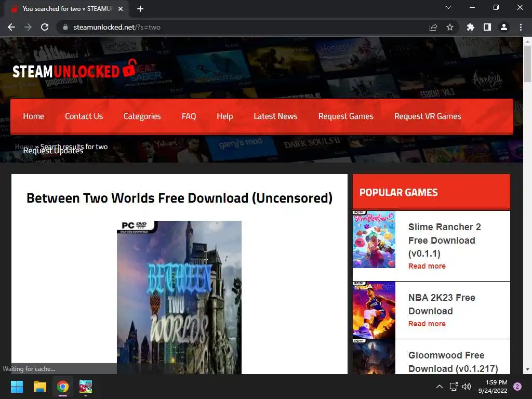
Task: Click the vertical scrollbar thumb
Action: [x=527, y=64]
